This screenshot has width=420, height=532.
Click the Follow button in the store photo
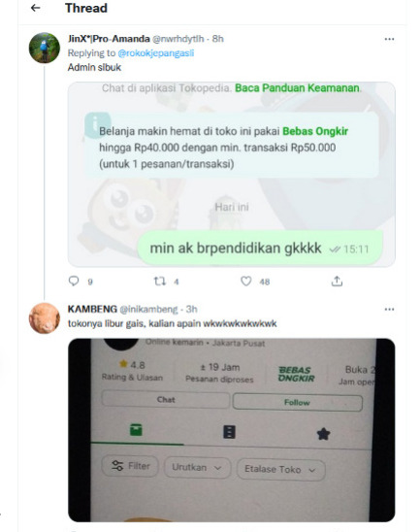point(297,402)
